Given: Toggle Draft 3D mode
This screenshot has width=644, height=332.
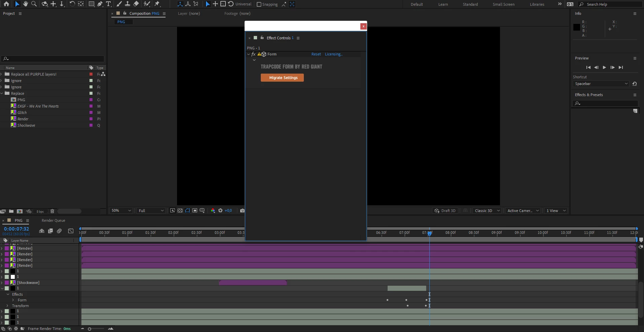Looking at the screenshot, I should tap(445, 211).
